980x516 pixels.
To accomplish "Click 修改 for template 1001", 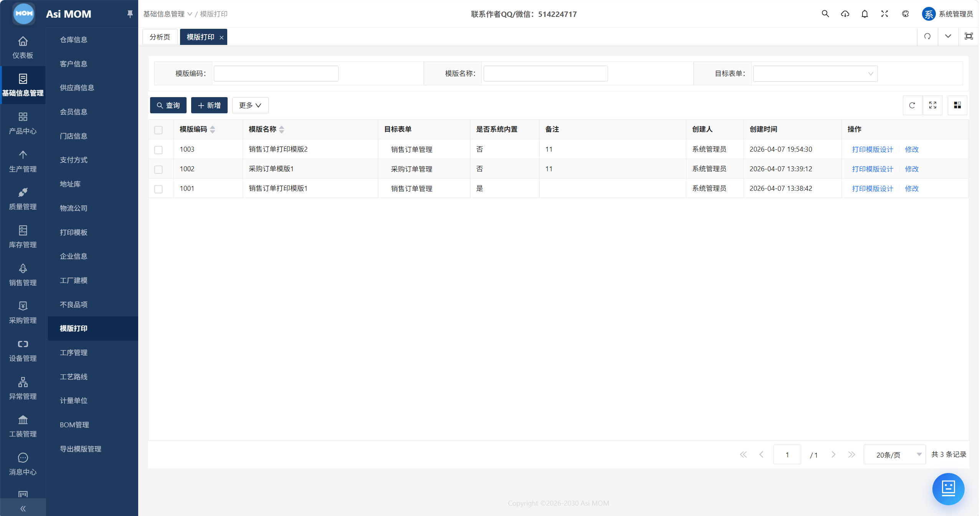I will 912,189.
